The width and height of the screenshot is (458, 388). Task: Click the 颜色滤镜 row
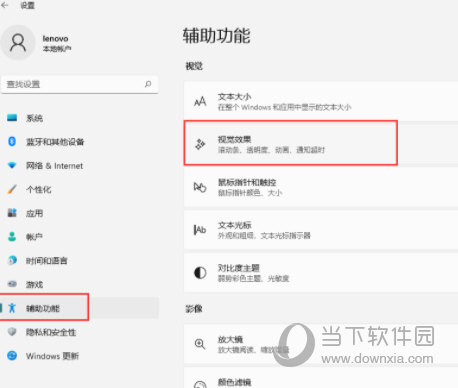pos(321,378)
